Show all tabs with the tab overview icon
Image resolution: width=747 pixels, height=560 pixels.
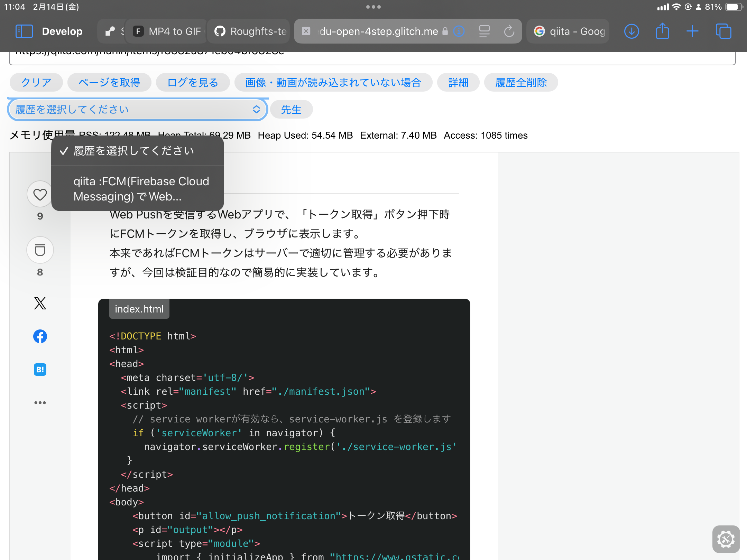click(723, 31)
